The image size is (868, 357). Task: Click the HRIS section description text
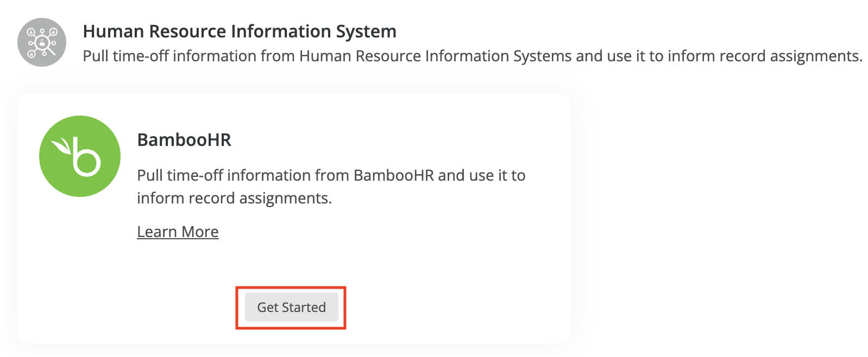coord(472,56)
